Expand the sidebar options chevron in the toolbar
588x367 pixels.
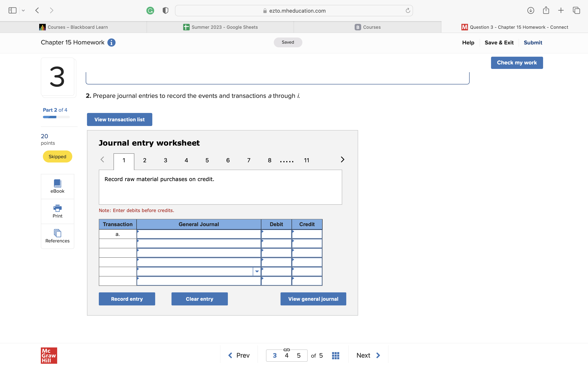point(23,10)
